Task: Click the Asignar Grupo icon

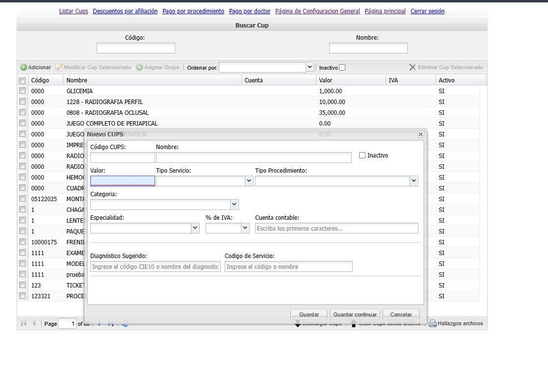Action: pyautogui.click(x=139, y=67)
